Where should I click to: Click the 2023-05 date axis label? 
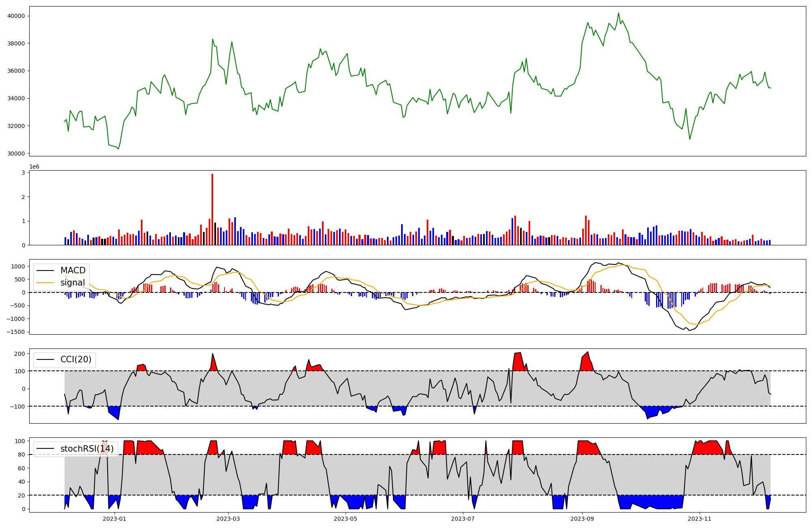pyautogui.click(x=346, y=519)
